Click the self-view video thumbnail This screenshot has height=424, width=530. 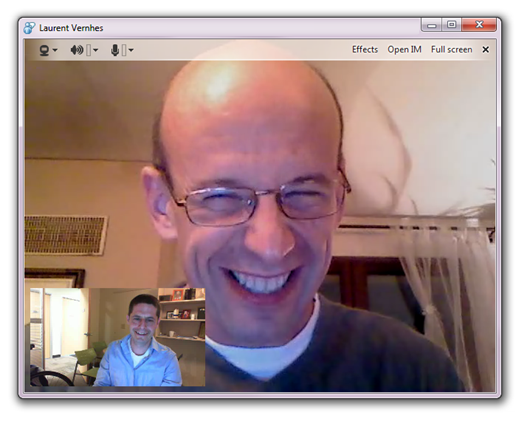coord(118,337)
